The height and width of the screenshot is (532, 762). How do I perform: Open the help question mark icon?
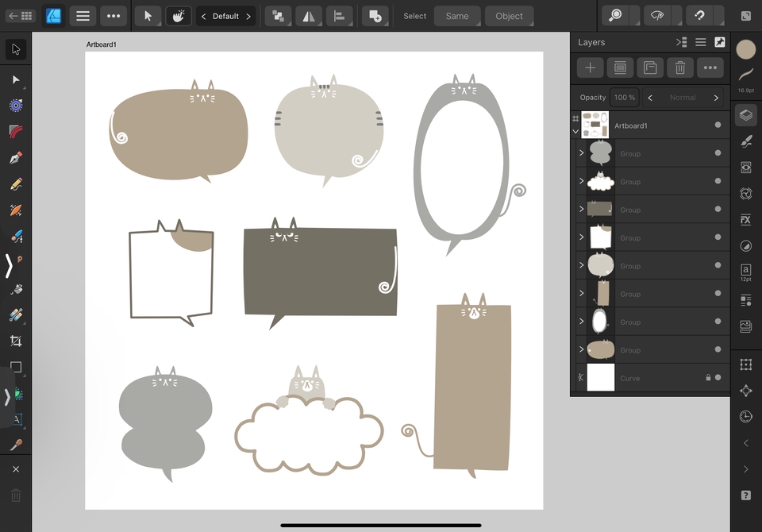[746, 495]
